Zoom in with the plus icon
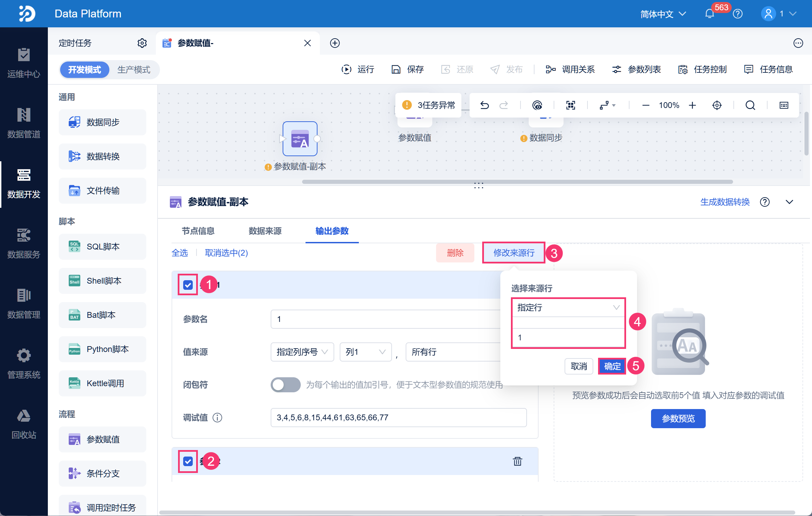The width and height of the screenshot is (812, 516). pyautogui.click(x=692, y=105)
